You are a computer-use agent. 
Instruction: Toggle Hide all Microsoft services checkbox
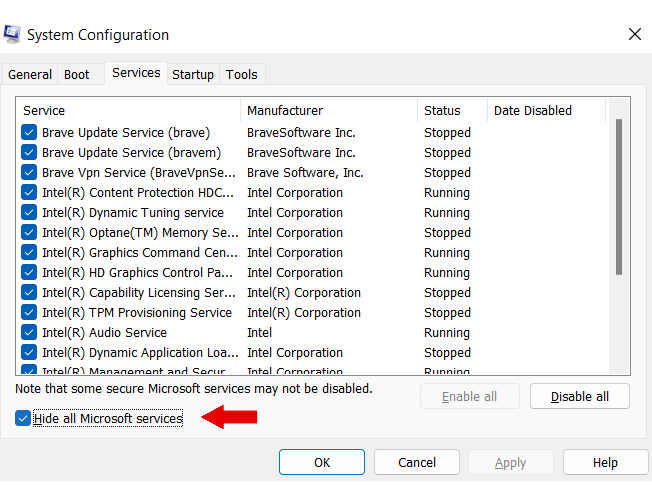click(23, 419)
